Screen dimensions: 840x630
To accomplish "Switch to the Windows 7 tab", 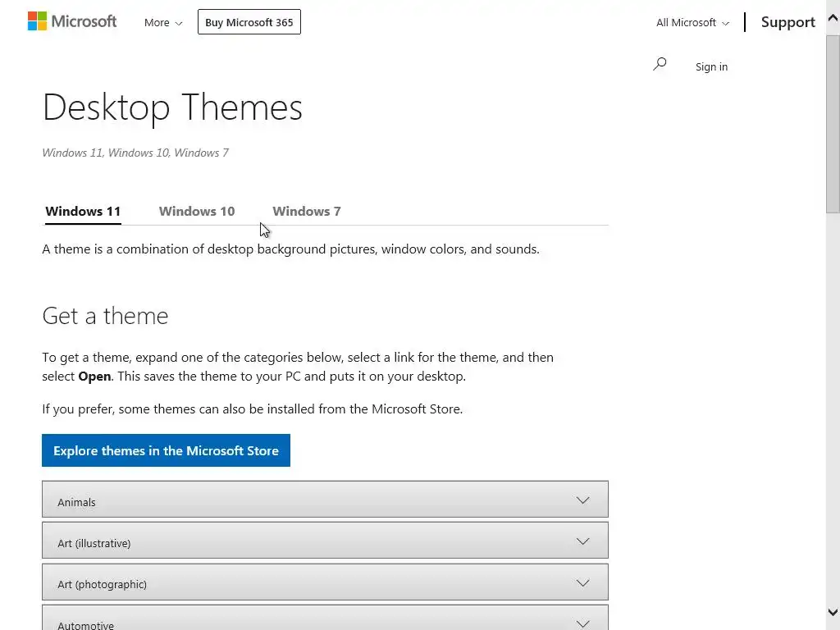I will (307, 212).
